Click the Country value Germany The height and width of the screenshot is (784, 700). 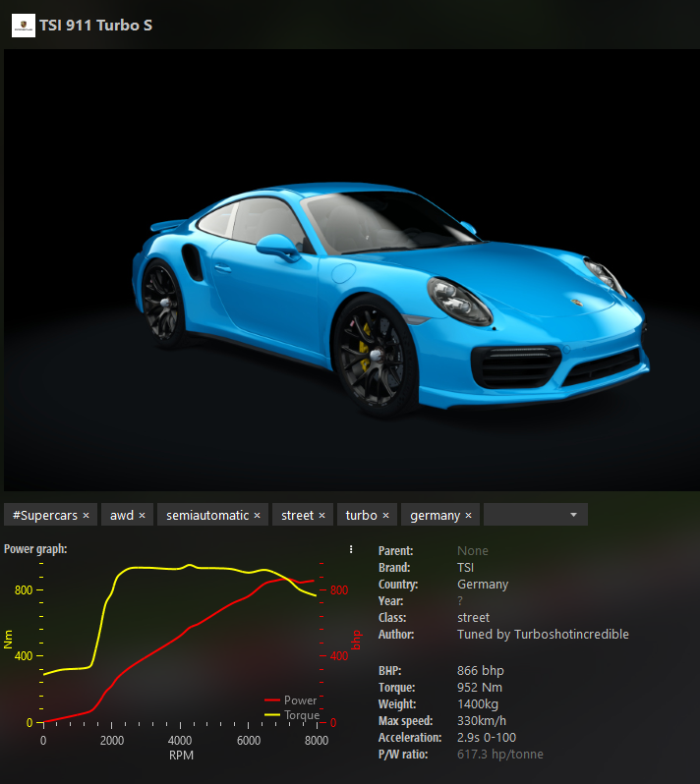coord(483,585)
